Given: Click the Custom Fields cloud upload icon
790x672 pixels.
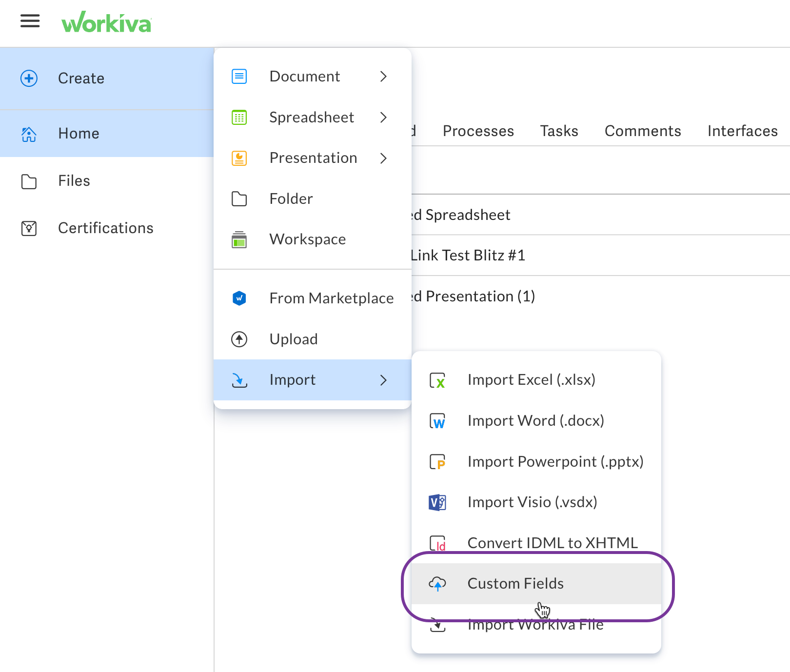Looking at the screenshot, I should click(x=437, y=583).
